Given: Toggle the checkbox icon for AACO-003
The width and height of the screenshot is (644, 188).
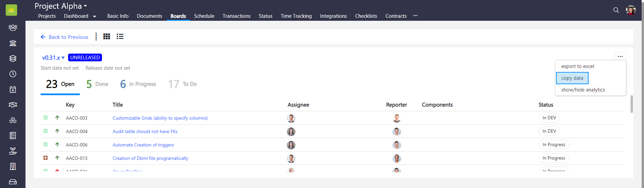Looking at the screenshot, I should (46, 118).
